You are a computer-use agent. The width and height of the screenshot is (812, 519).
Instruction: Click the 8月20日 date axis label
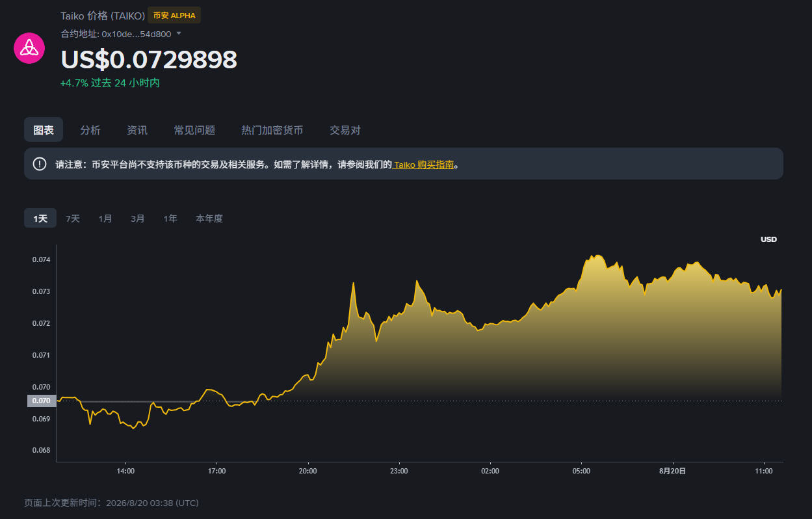[672, 471]
